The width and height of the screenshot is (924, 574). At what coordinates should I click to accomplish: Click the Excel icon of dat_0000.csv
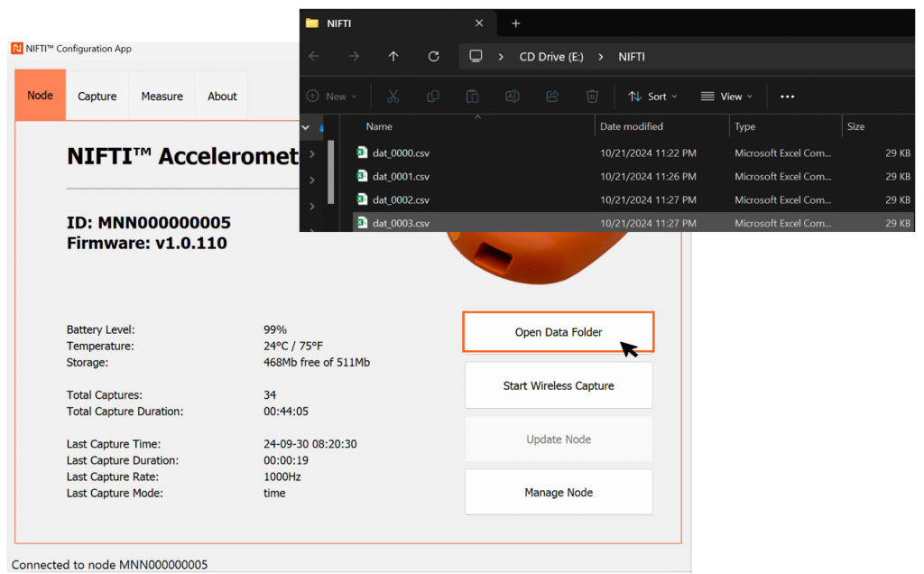[362, 153]
